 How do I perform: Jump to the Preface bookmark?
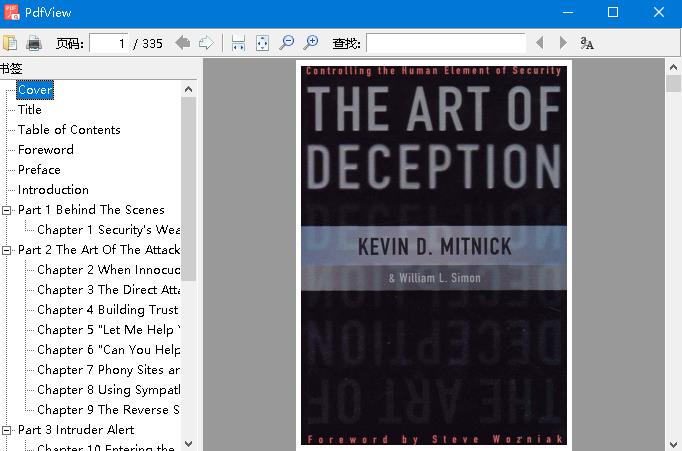pos(39,170)
